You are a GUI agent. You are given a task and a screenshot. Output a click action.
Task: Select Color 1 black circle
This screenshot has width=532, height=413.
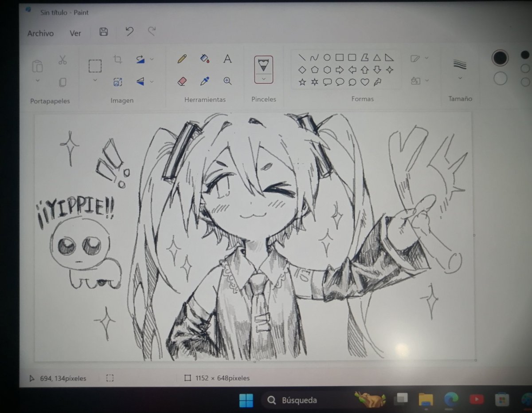(500, 57)
